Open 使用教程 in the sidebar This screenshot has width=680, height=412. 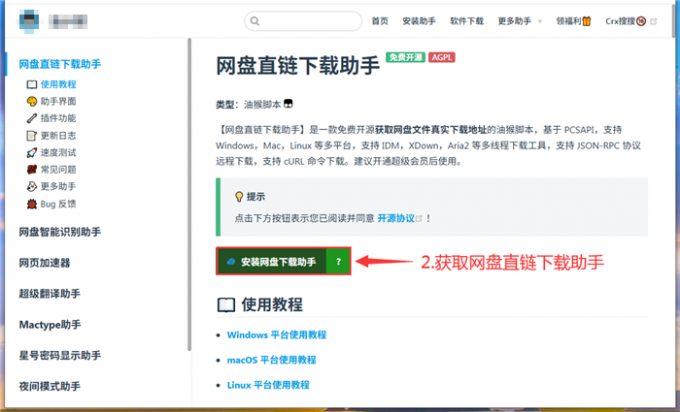click(x=58, y=84)
